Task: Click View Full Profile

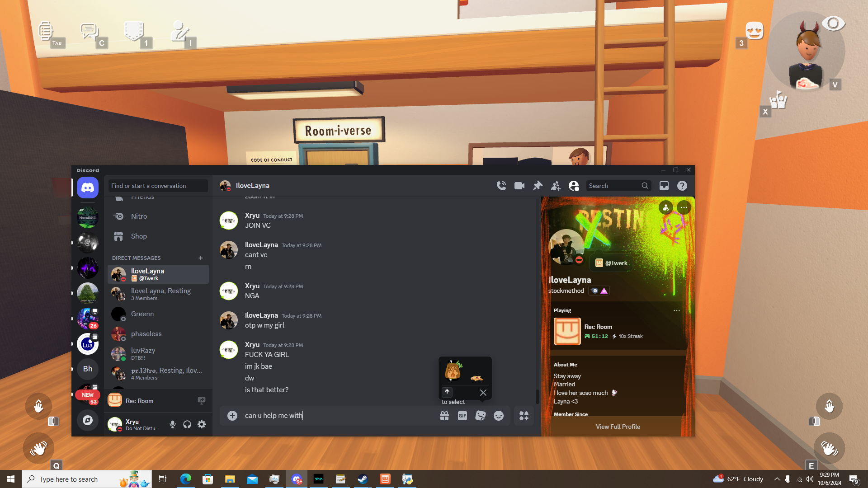Action: (x=618, y=427)
